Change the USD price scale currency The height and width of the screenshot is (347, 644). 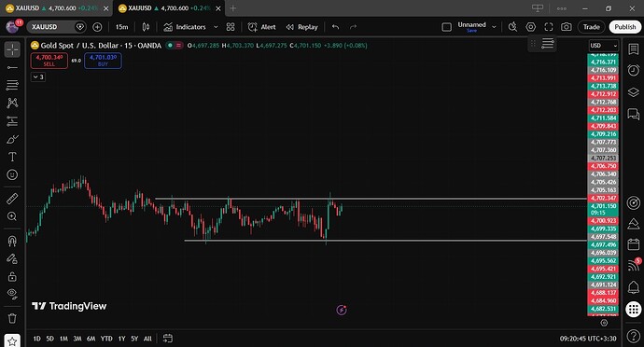point(603,46)
